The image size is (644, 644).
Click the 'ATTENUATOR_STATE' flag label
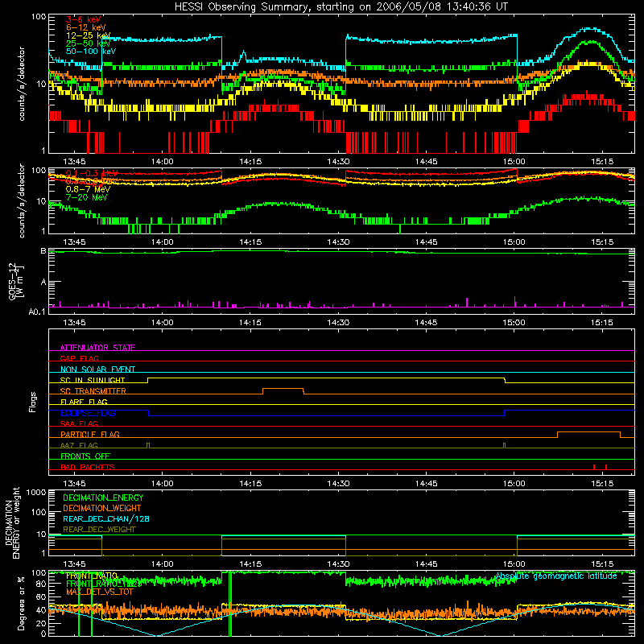coord(97,348)
